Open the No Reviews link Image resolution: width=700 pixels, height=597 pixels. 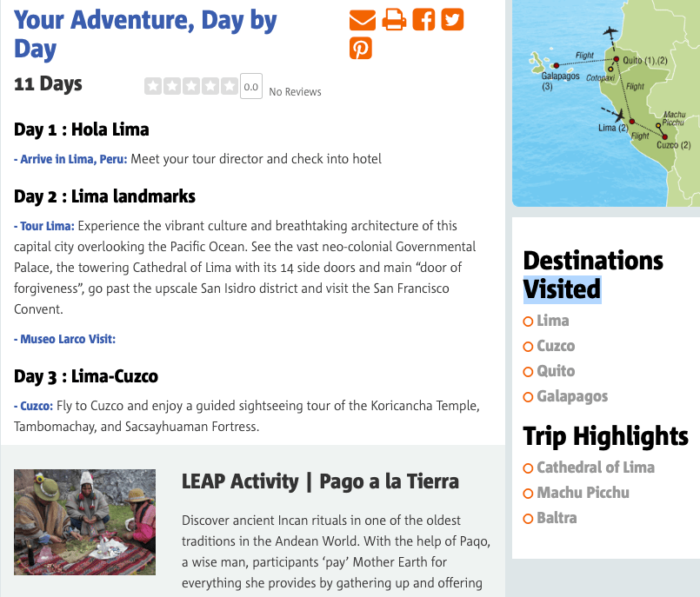pos(295,91)
